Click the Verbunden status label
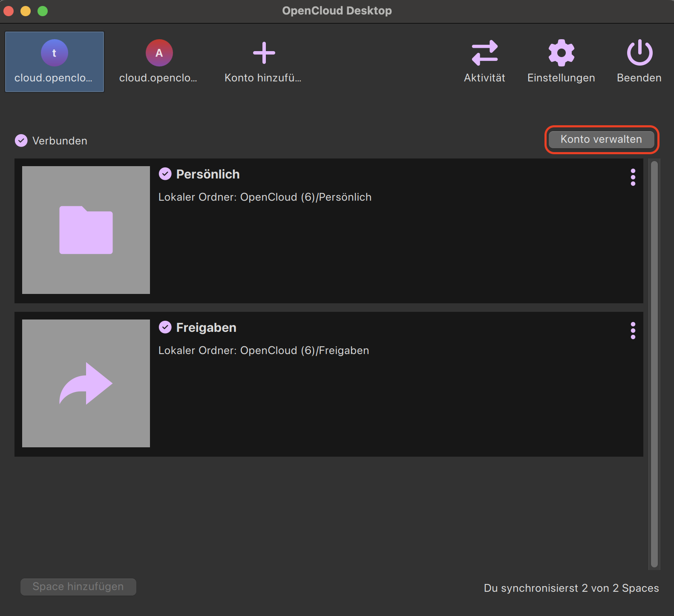 [x=60, y=141]
